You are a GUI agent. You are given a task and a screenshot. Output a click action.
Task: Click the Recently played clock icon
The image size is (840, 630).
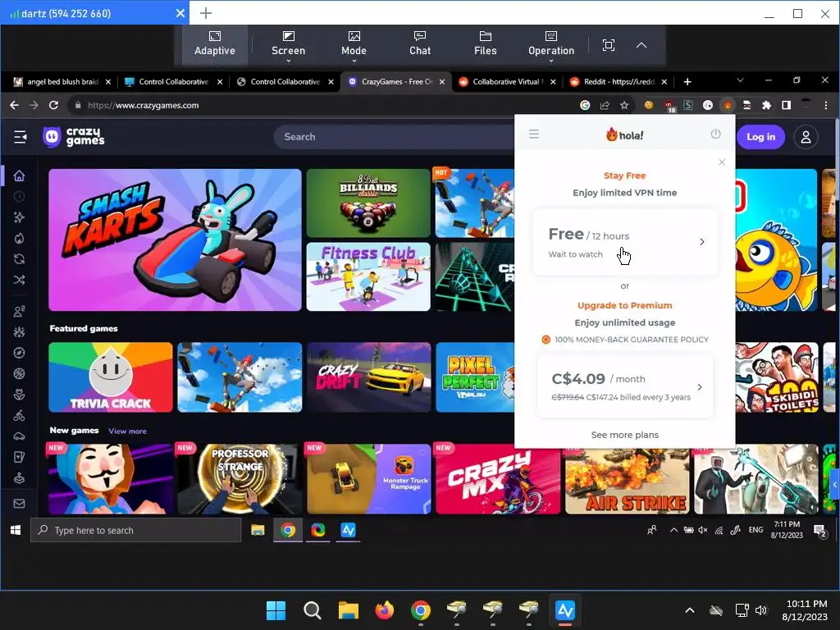pos(20,197)
